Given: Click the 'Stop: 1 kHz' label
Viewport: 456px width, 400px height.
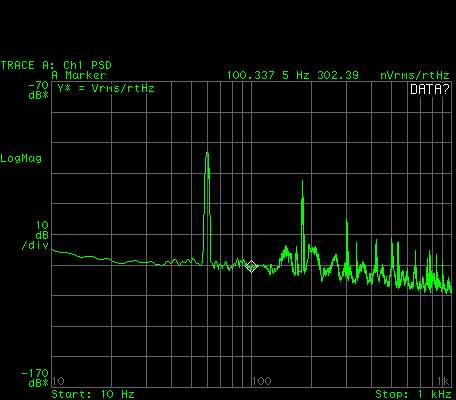Looking at the screenshot, I should point(413,394).
